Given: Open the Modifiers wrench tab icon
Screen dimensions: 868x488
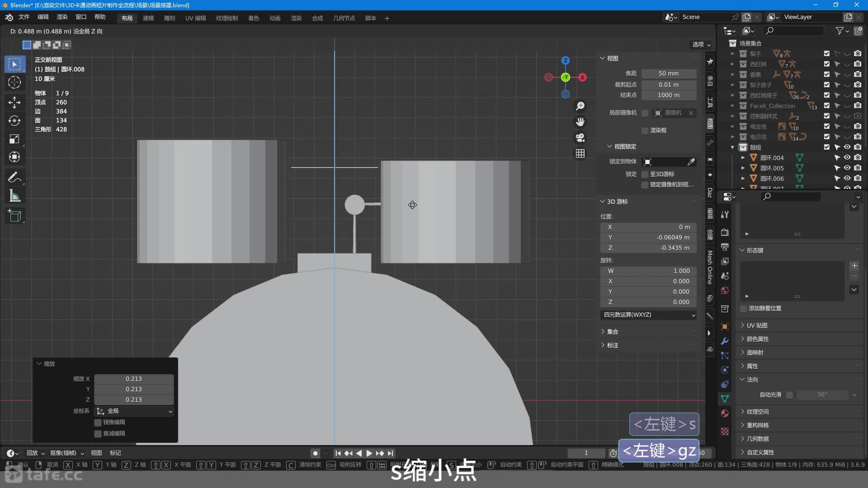Looking at the screenshot, I should pyautogui.click(x=725, y=341).
